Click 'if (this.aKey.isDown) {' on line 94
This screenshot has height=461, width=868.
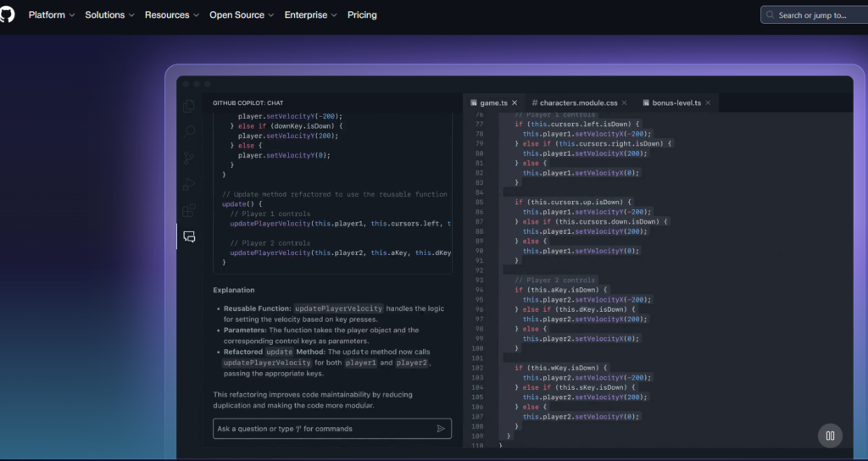pyautogui.click(x=561, y=290)
